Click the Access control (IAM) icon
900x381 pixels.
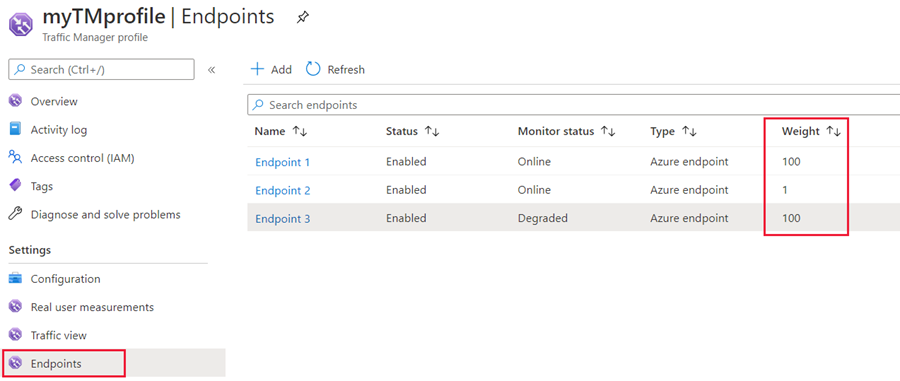15,158
